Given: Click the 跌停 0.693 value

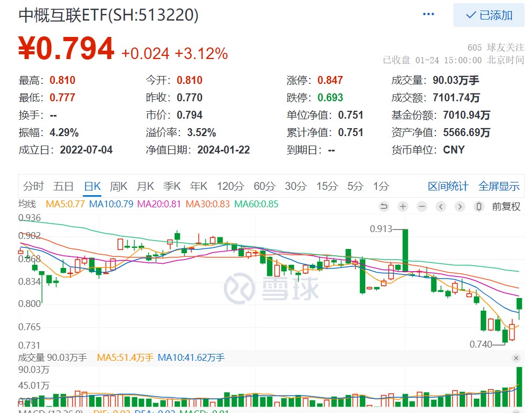Looking at the screenshot, I should point(330,98).
